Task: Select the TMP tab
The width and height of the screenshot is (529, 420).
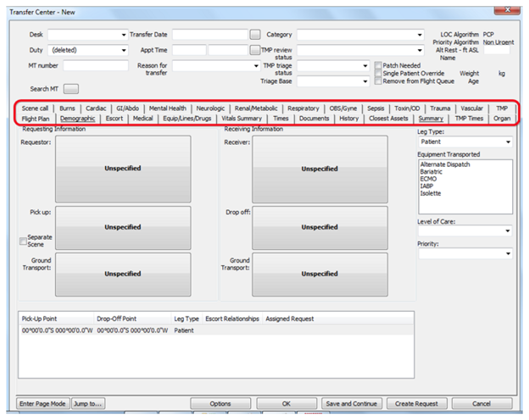Action: (x=502, y=108)
